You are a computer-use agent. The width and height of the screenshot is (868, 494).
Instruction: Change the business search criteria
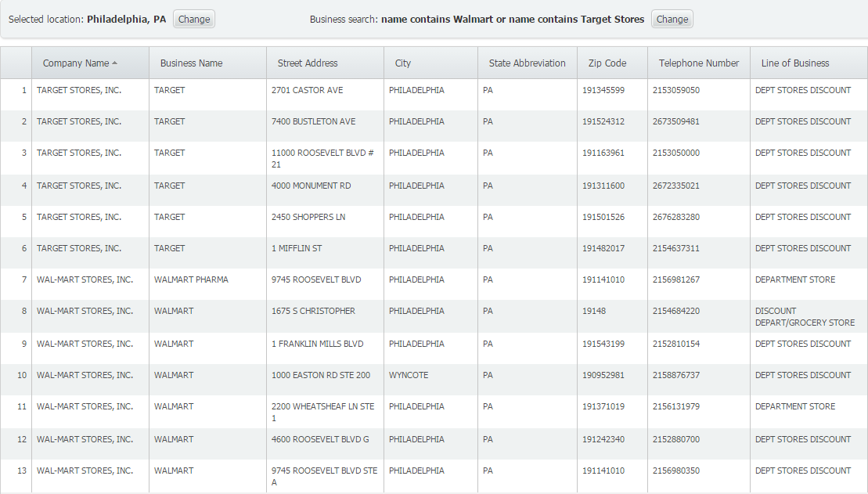coord(672,20)
